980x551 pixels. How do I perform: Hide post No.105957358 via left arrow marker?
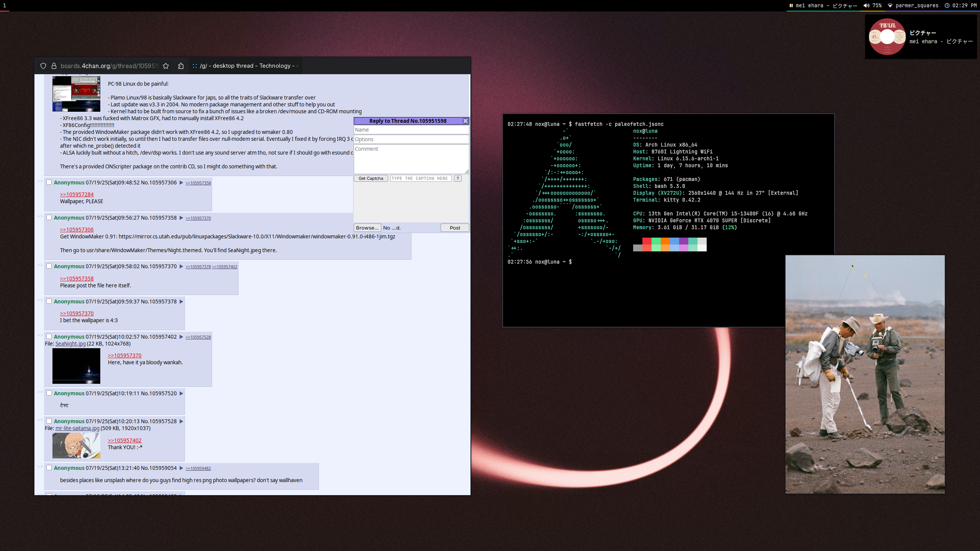tap(40, 217)
